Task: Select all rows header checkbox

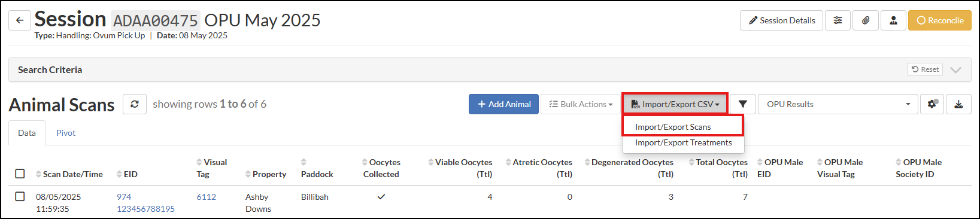Action: point(20,174)
